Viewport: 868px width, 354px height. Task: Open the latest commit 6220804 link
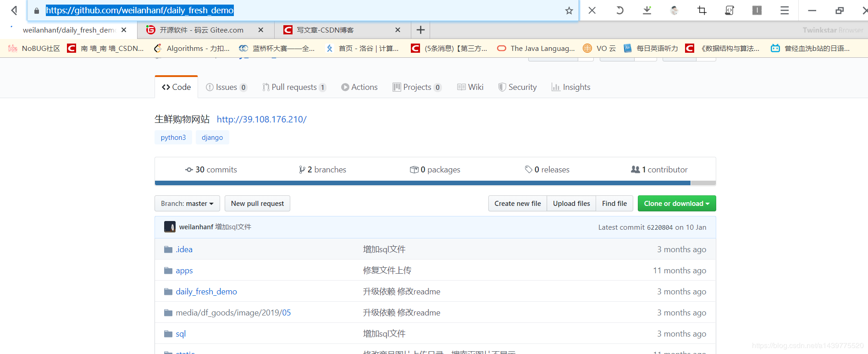coord(659,227)
